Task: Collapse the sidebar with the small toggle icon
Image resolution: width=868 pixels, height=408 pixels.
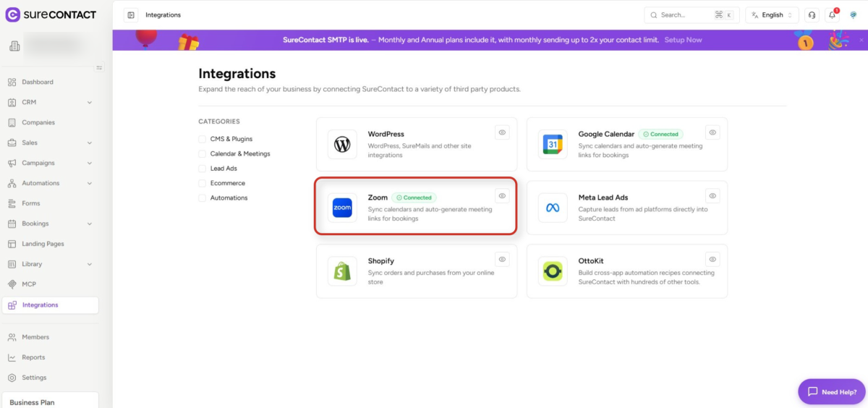Action: (x=100, y=67)
